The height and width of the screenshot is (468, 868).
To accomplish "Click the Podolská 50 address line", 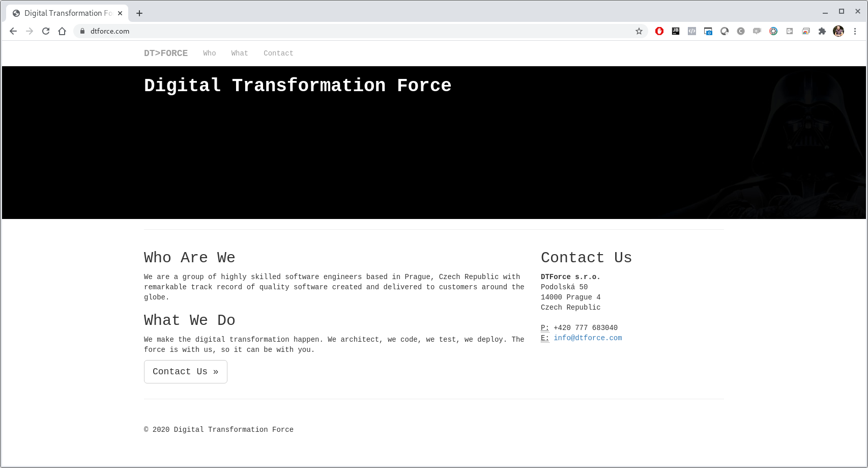I will pyautogui.click(x=564, y=287).
